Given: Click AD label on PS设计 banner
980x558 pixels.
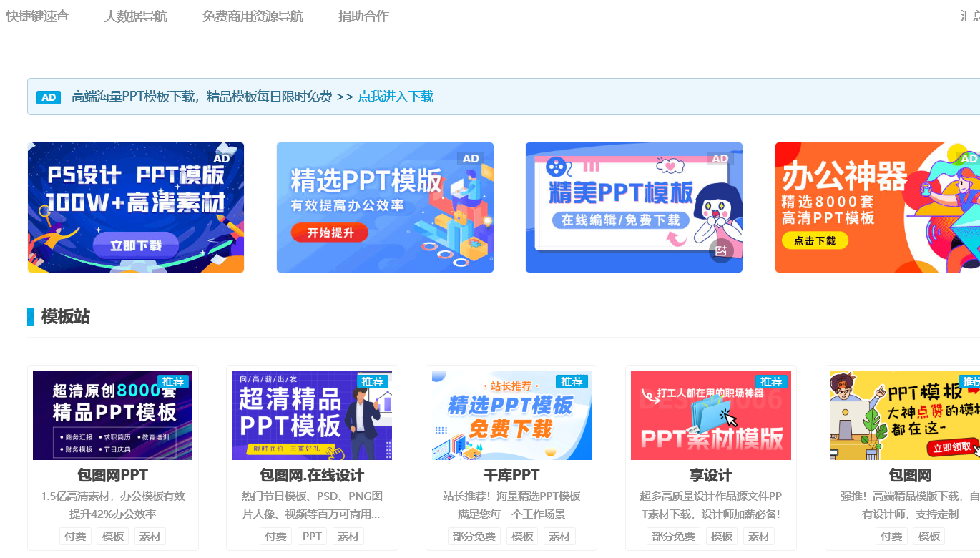Looking at the screenshot, I should [x=222, y=159].
